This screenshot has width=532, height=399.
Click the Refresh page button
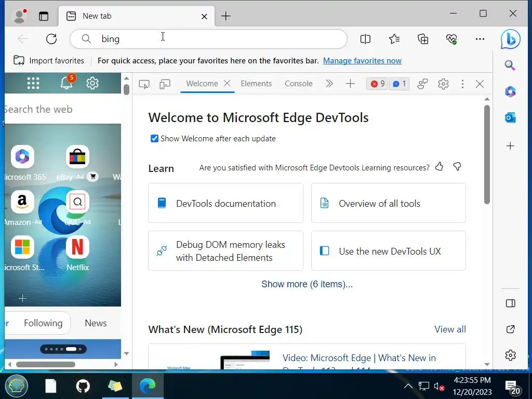point(51,39)
